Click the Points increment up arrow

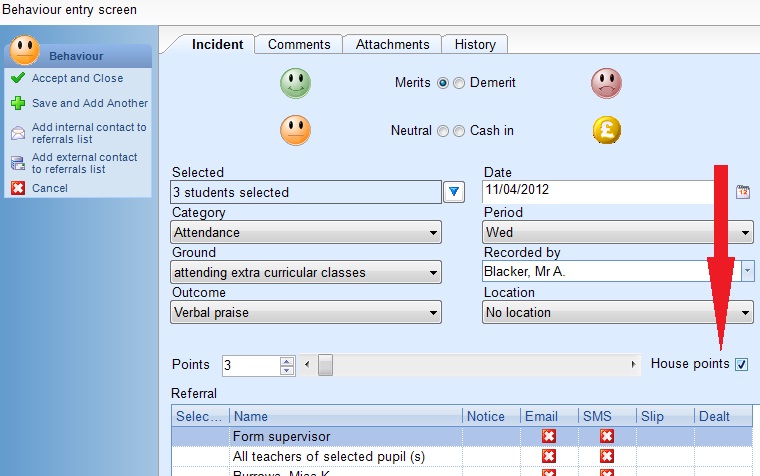click(x=287, y=361)
